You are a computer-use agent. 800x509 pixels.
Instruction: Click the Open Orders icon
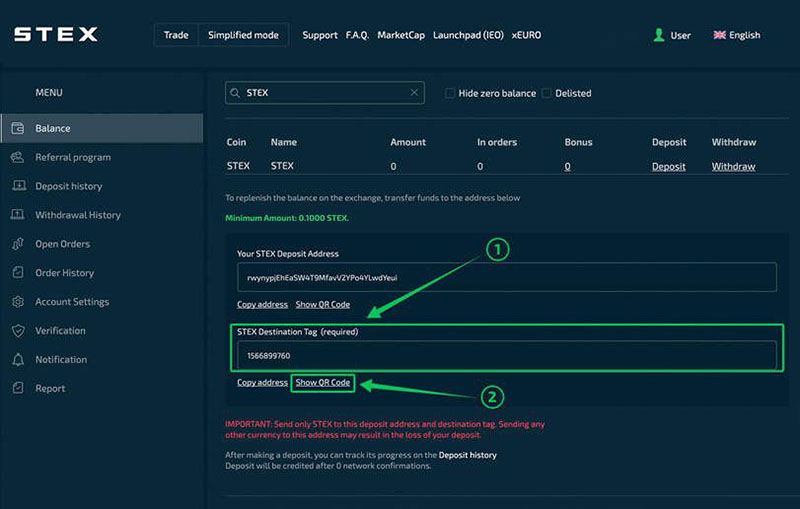(18, 244)
